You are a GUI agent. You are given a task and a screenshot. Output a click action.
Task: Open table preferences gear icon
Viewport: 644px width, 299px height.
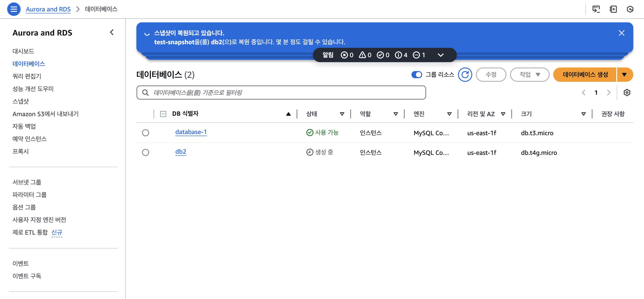pyautogui.click(x=627, y=93)
